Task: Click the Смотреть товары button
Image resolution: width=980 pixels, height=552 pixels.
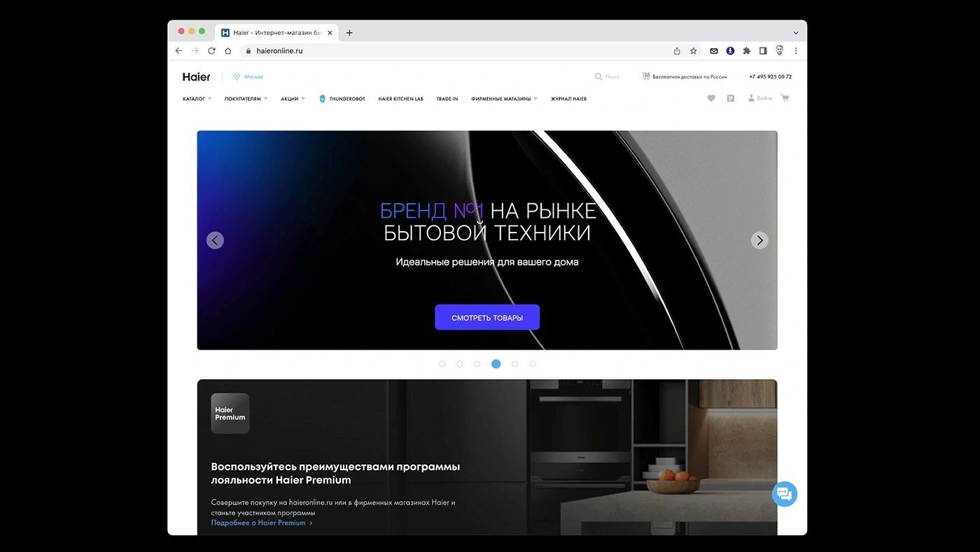Action: [487, 317]
